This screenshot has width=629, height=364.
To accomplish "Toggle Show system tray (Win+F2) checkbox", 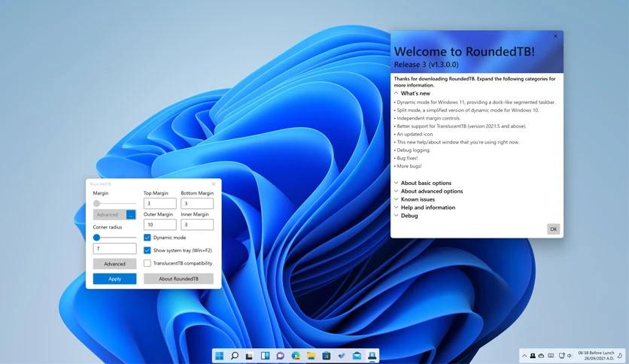I will (x=147, y=250).
